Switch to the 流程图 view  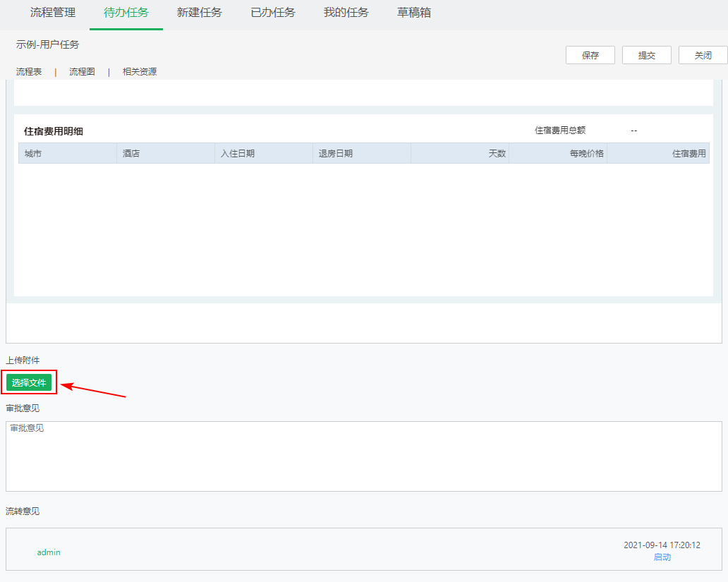click(x=82, y=72)
